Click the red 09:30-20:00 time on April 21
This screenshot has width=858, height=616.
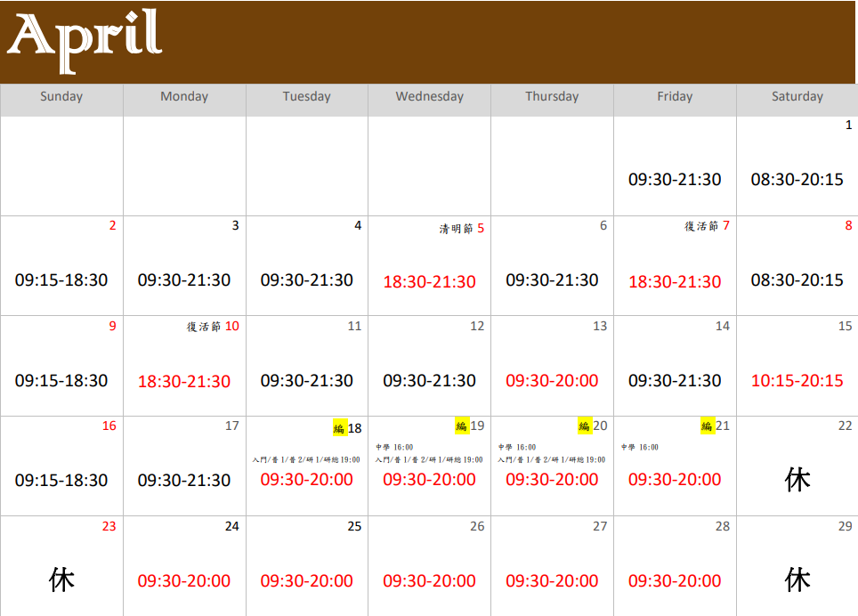tap(675, 480)
